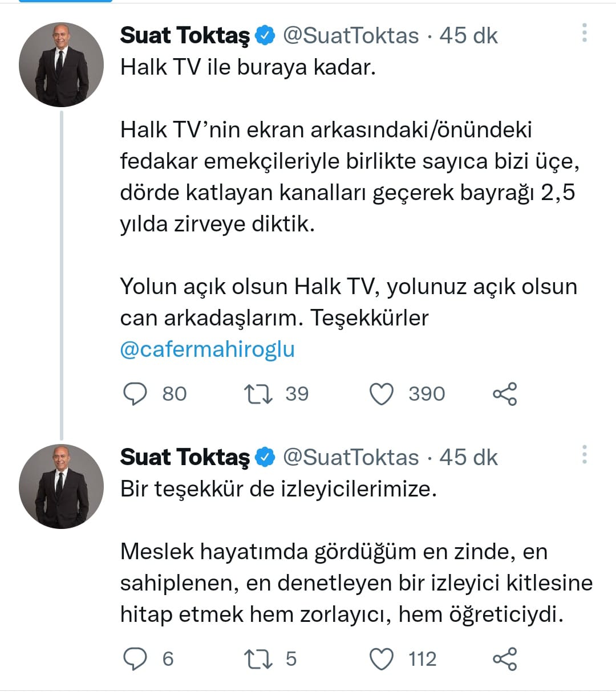
Task: Open Suat Toktaş profile from first tweet name
Action: click(x=185, y=35)
